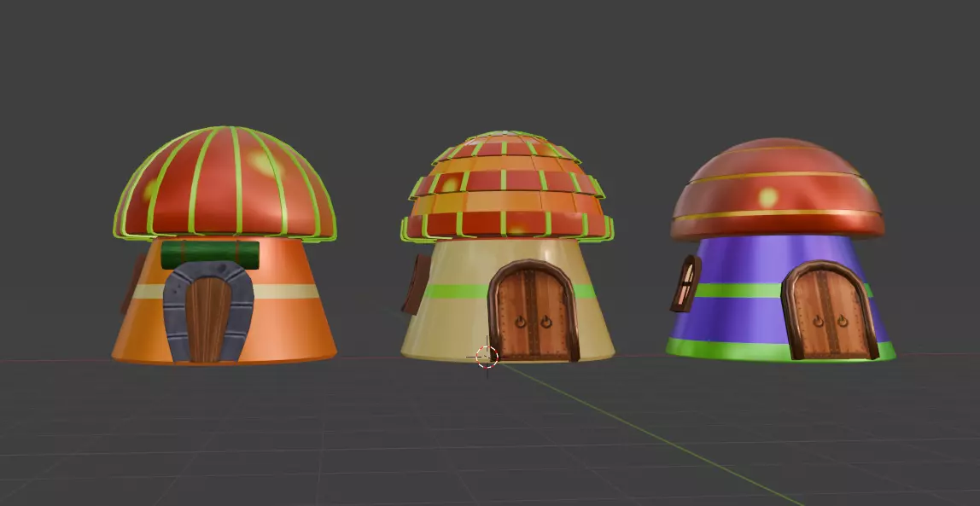Image resolution: width=980 pixels, height=506 pixels.
Task: Click the 3D cursor crosshair in viewport
Action: (487, 358)
